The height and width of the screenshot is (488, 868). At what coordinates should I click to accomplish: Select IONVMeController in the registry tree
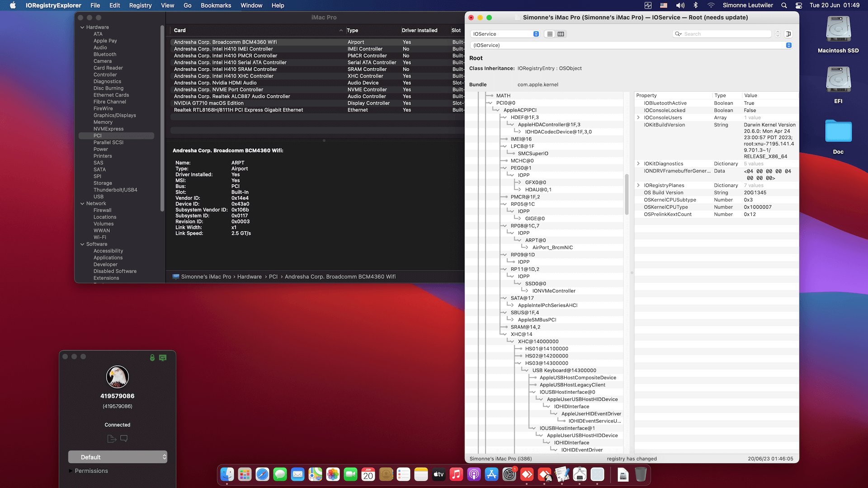[554, 291]
